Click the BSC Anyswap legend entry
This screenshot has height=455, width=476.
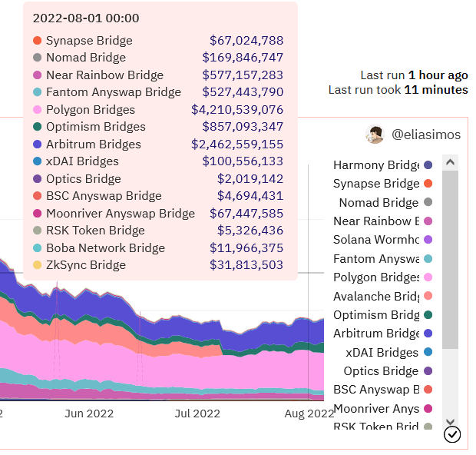pos(376,390)
